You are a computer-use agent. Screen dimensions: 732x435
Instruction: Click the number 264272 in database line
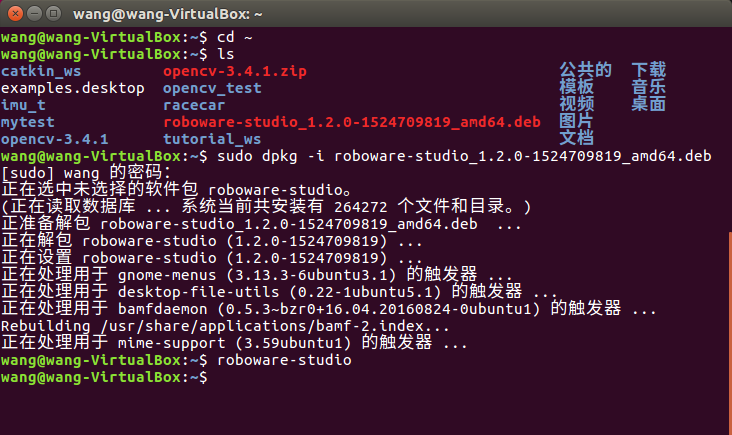pyautogui.click(x=361, y=207)
